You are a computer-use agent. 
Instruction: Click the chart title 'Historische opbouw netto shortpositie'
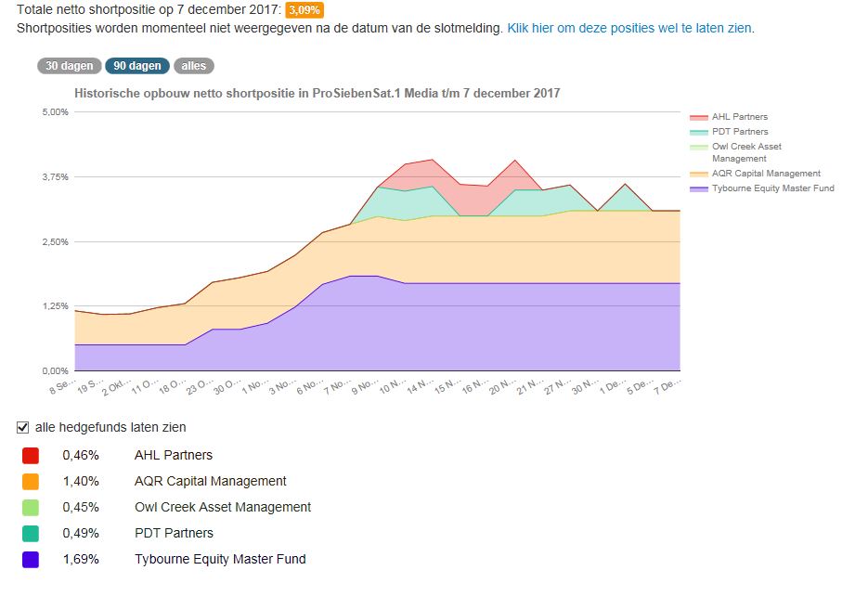317,94
